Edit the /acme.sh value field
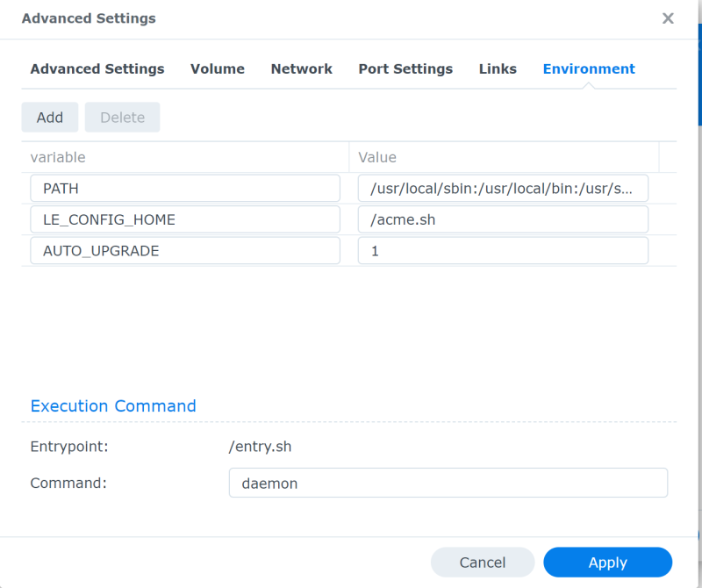 pyautogui.click(x=503, y=220)
